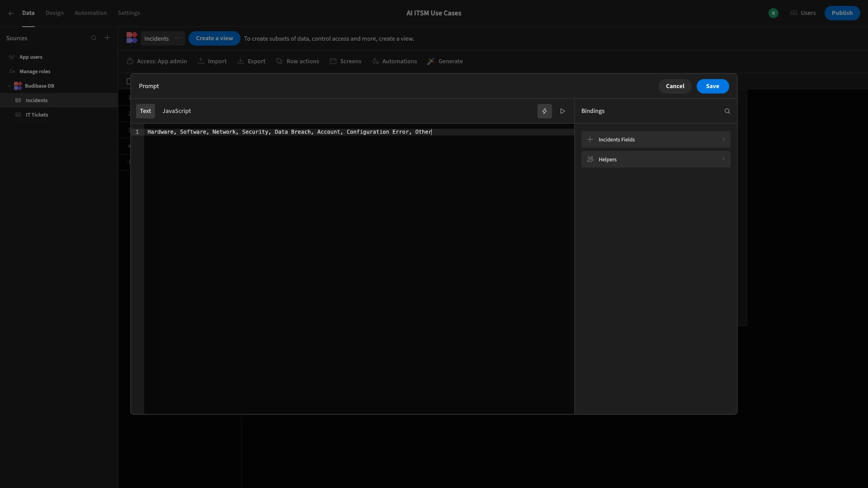Expand the Helpers bindings category
868x488 pixels.
(x=656, y=160)
